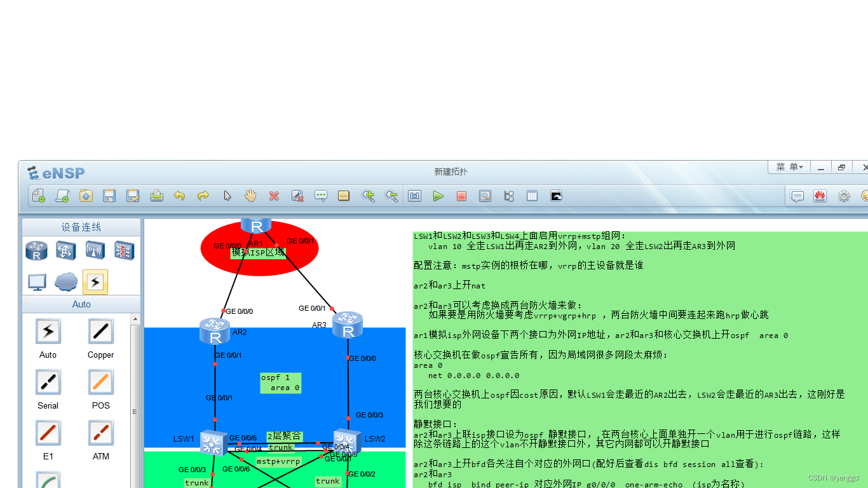Open the command line window icon
This screenshot has width=868, height=488.
[x=556, y=196]
